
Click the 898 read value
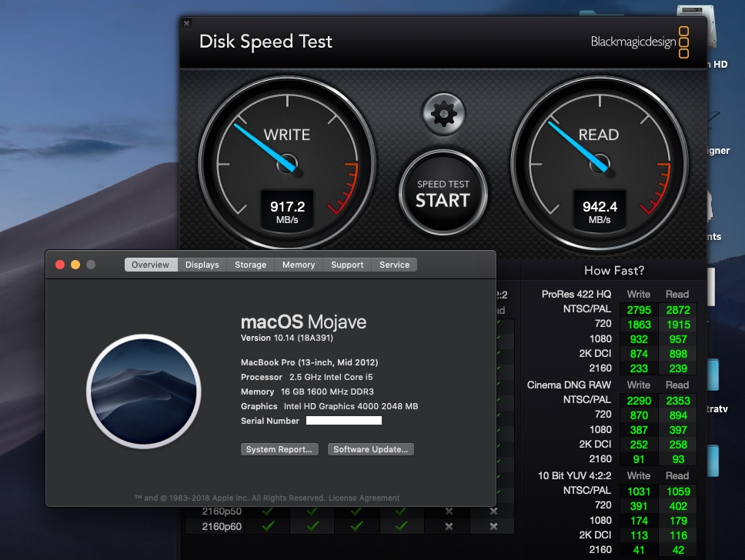[678, 354]
